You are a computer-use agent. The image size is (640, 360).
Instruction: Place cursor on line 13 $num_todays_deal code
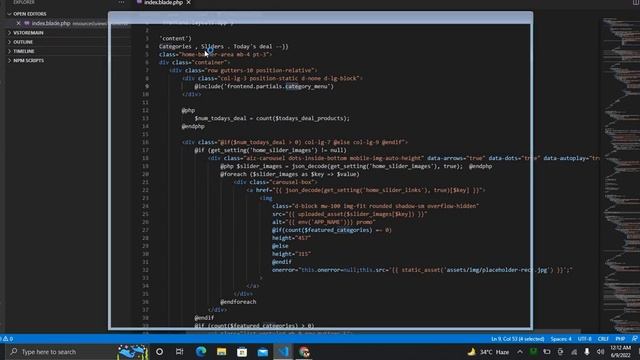[x=272, y=118]
